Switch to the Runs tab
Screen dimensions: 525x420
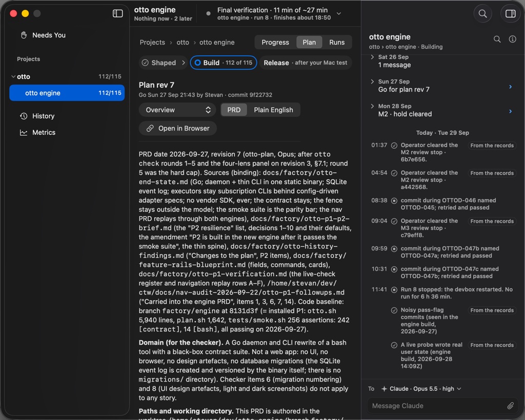coord(337,43)
